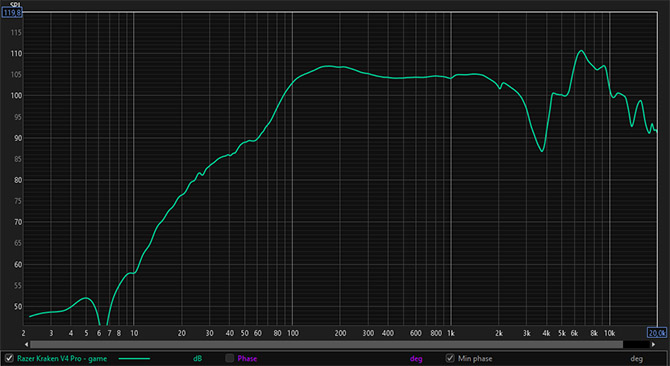Click the 100 SPL axis label
This screenshot has height=366, width=670.
pyautogui.click(x=16, y=96)
